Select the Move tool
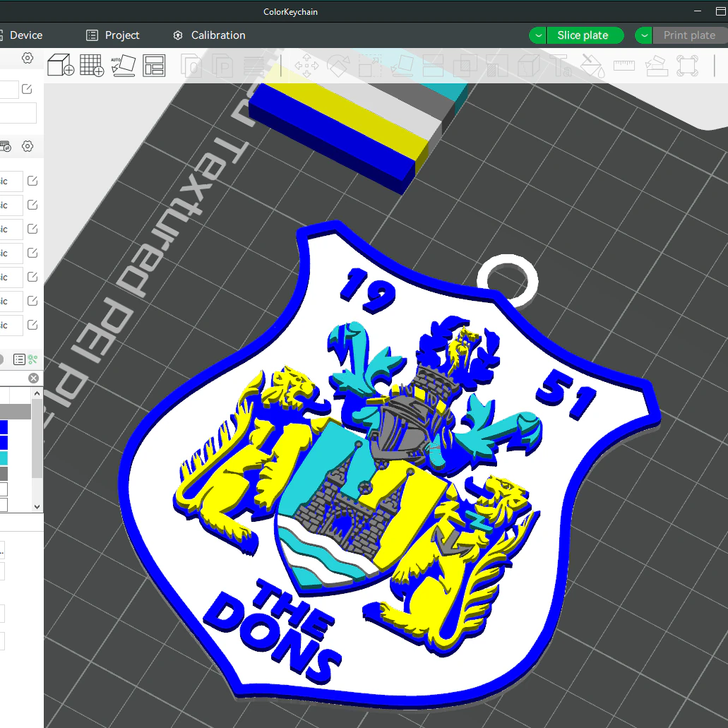 tap(306, 66)
